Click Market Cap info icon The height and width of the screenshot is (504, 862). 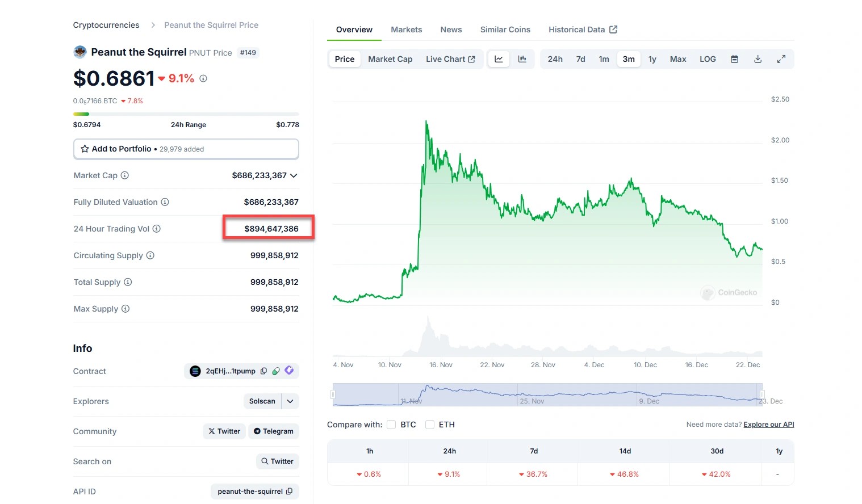[x=125, y=175]
